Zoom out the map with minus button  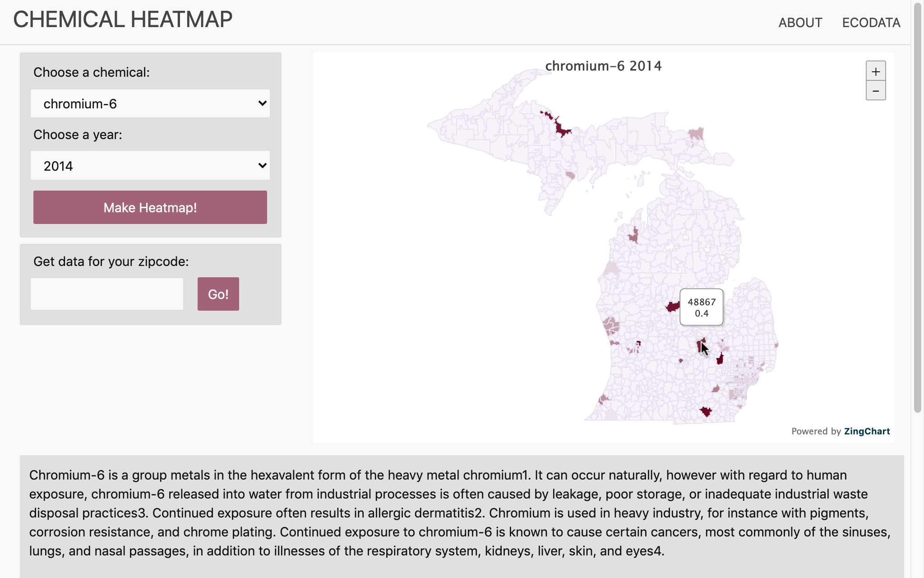click(x=875, y=91)
